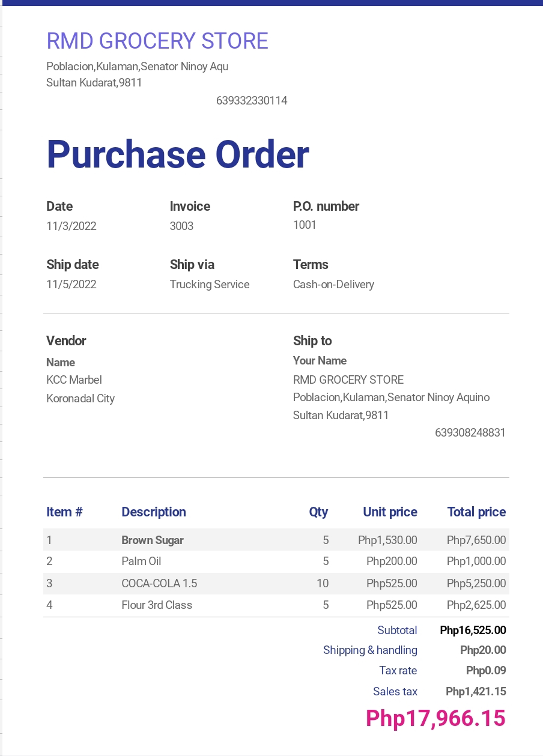Click the grand total Php17,966.15
The width and height of the screenshot is (543, 756).
pyautogui.click(x=435, y=719)
